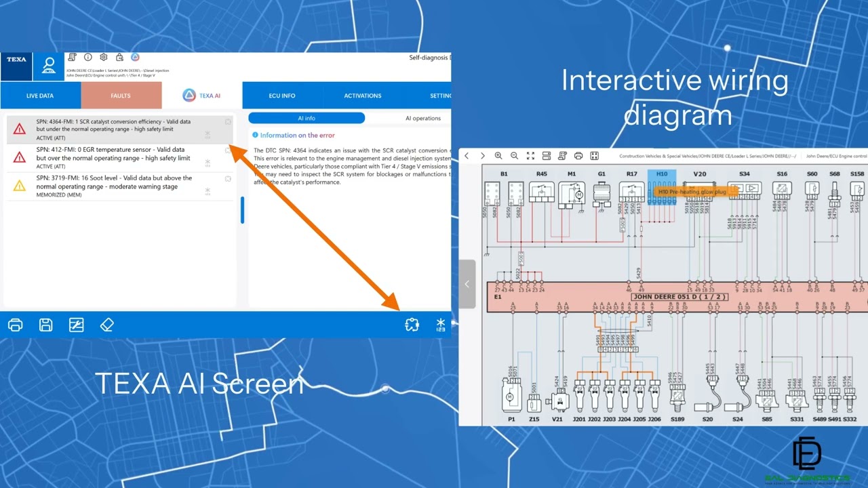Image resolution: width=868 pixels, height=488 pixels.
Task: Select the SPN 412 EGR temperature sensor fault
Action: pos(120,158)
